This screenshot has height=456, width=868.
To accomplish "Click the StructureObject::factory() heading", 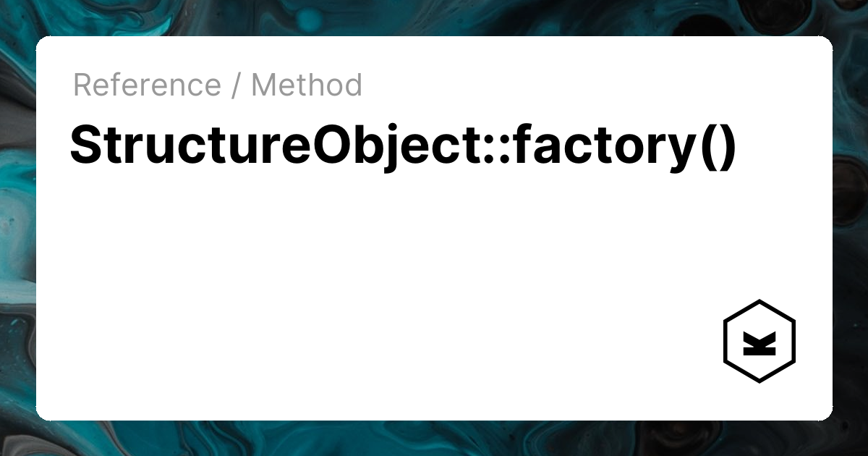I will click(403, 145).
